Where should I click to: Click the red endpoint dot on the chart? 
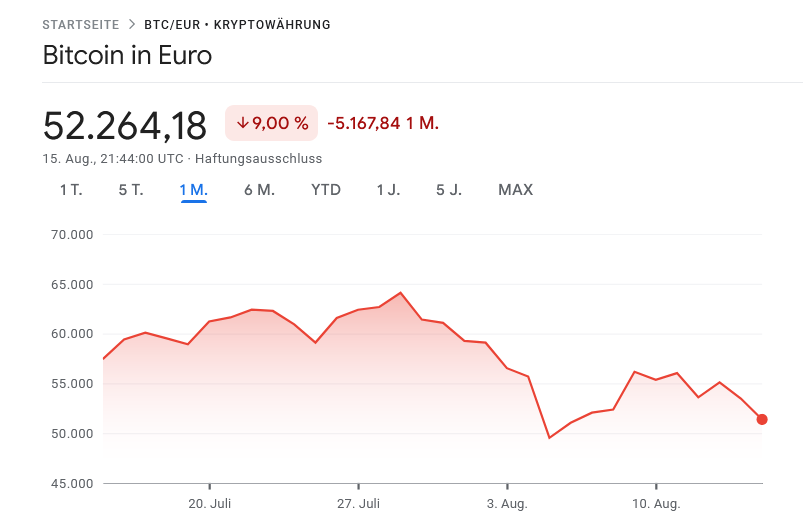pos(762,419)
